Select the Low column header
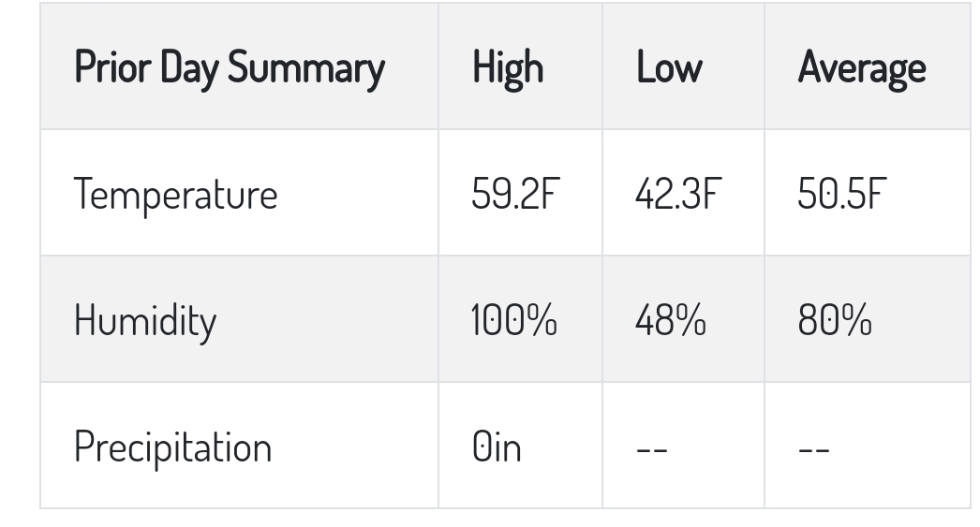The image size is (980, 527). click(669, 66)
